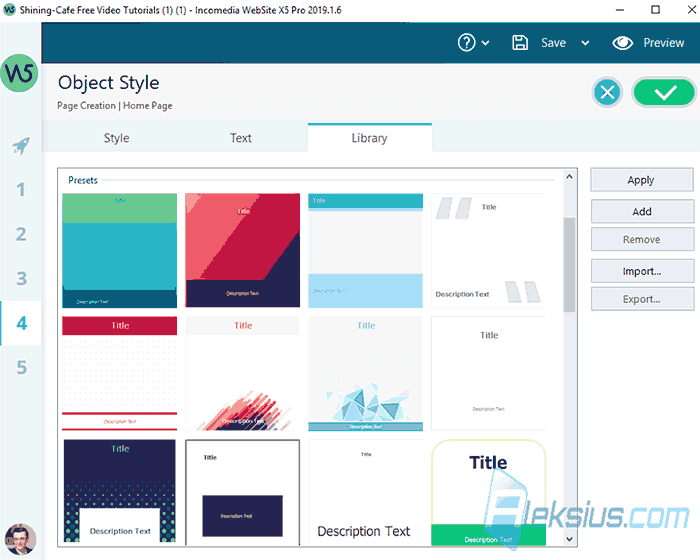Viewport: 700px width, 560px height.
Task: Jump to step 5 in sidebar
Action: pos(21,368)
